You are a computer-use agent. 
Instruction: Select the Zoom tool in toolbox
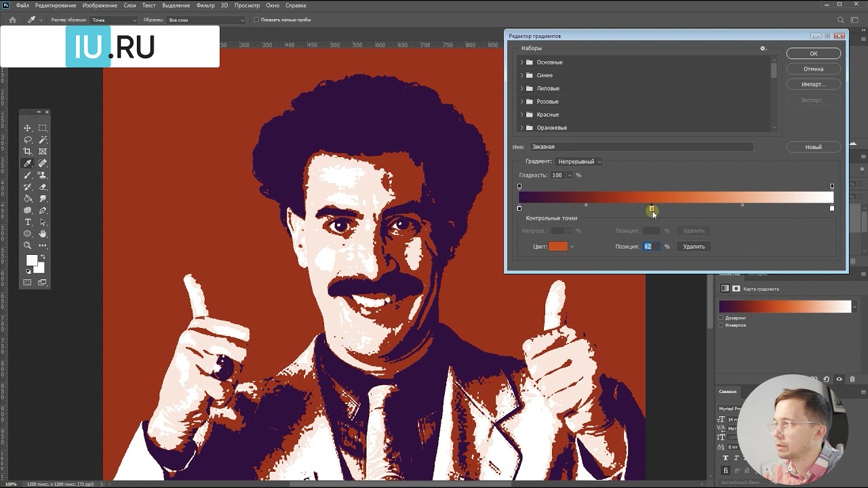point(28,245)
